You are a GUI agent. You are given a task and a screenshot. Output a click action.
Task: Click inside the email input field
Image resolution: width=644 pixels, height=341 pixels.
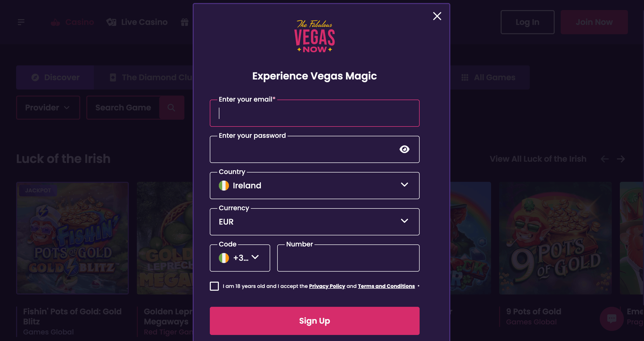314,114
